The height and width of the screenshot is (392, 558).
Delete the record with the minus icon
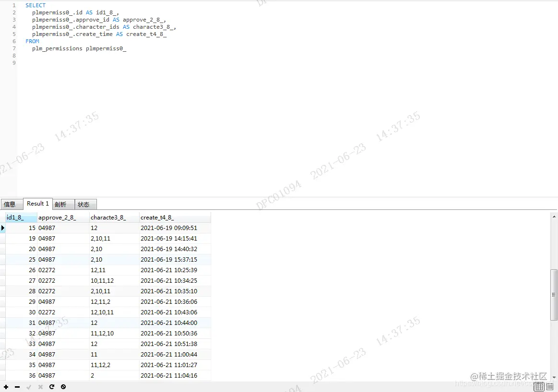coord(17,387)
